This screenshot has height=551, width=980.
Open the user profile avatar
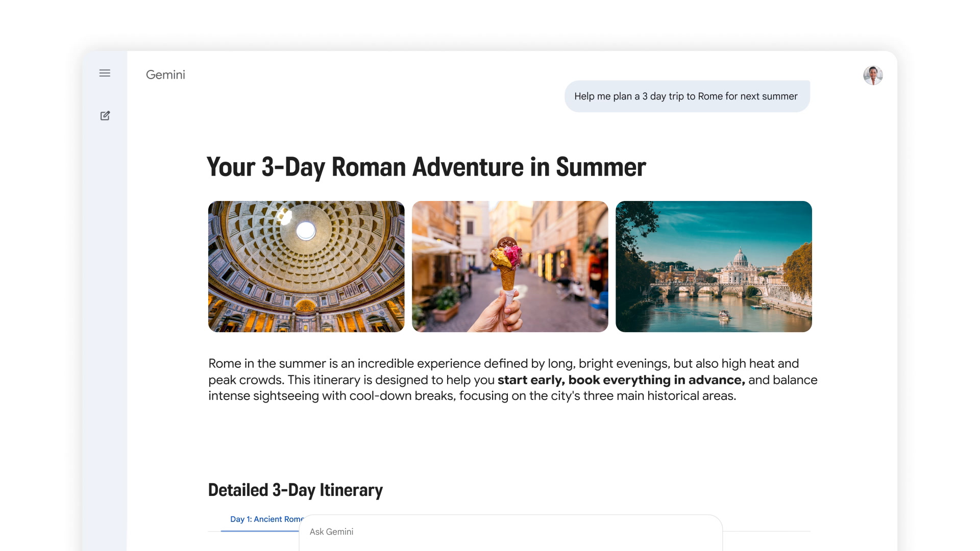click(x=873, y=76)
